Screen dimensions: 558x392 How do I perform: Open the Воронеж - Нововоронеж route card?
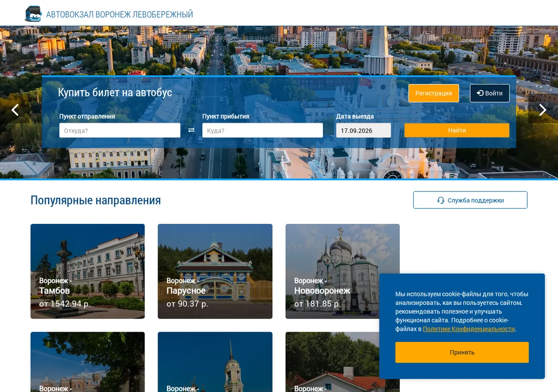[x=342, y=271]
